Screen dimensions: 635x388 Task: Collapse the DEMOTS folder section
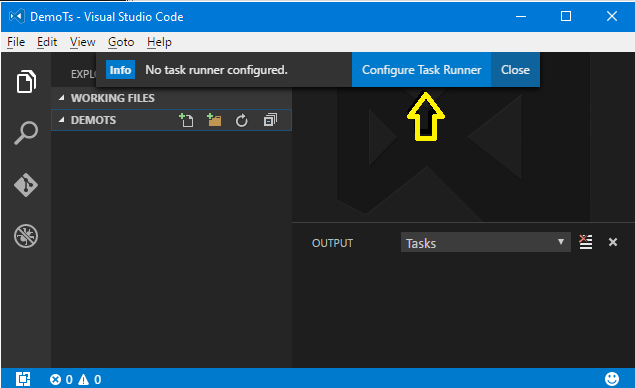coord(62,120)
